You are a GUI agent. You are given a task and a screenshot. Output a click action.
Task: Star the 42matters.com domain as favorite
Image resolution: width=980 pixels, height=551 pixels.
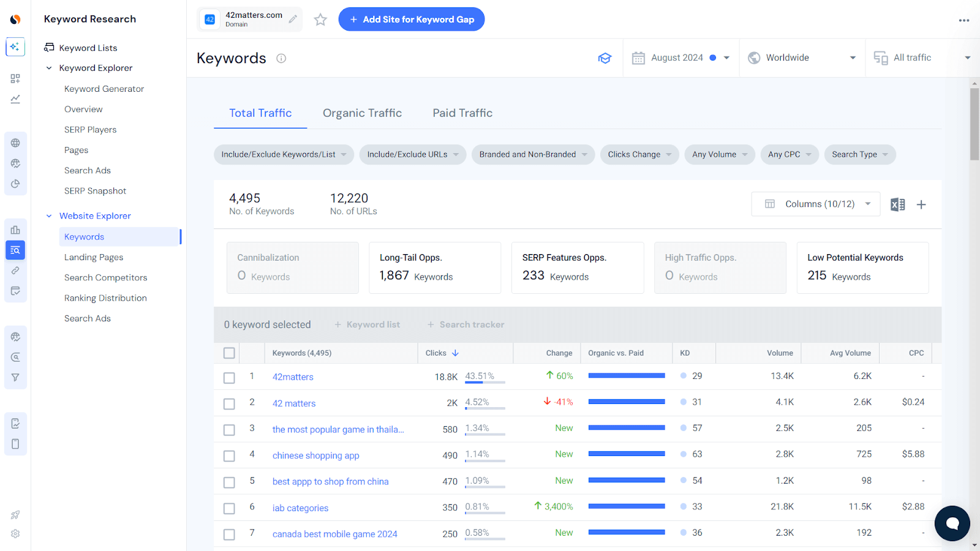tap(320, 19)
